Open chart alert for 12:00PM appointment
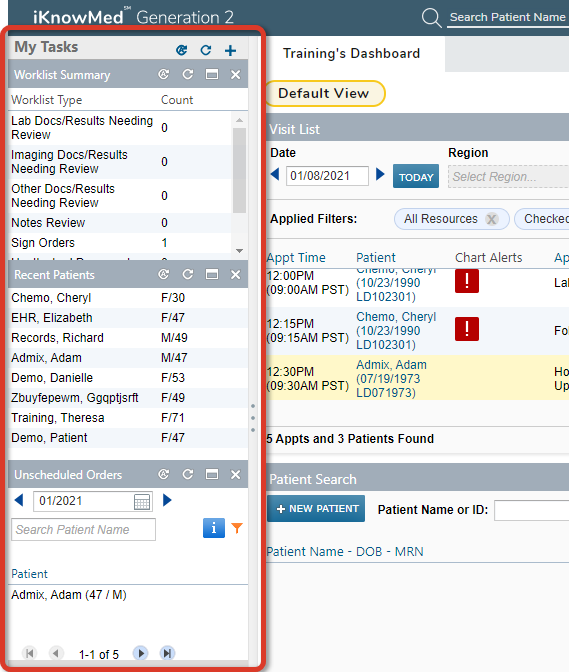569x672 pixels. (x=467, y=281)
